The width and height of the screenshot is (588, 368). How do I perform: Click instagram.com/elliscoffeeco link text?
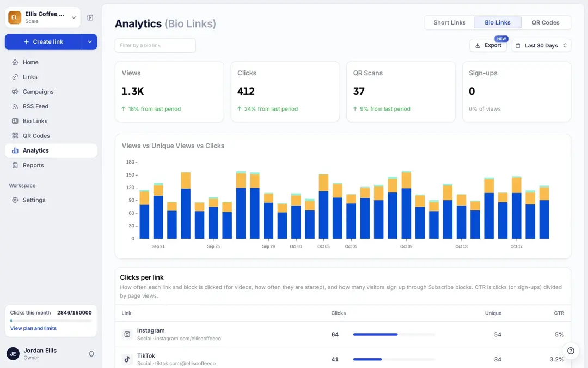[x=188, y=339]
